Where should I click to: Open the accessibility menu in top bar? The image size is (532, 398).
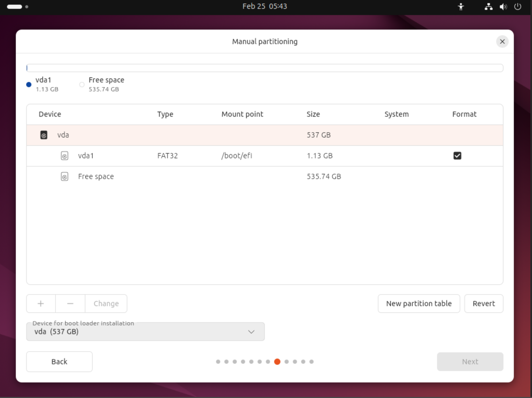point(461,7)
